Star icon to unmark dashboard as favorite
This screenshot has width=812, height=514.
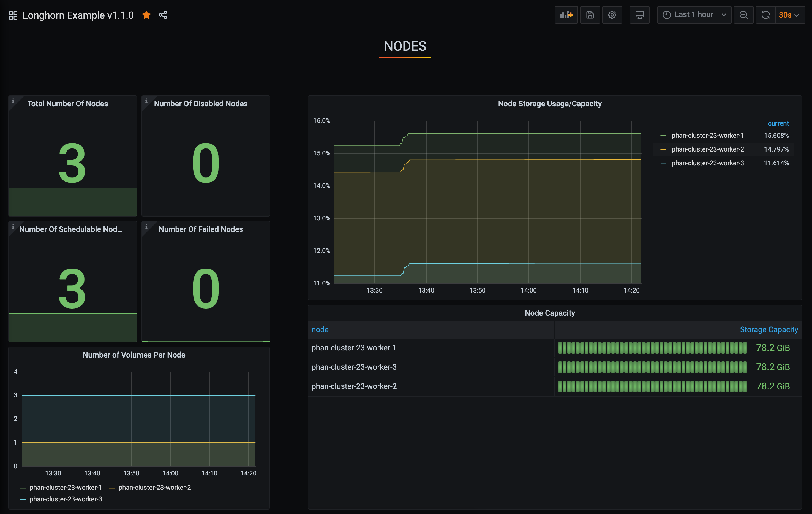[x=146, y=15]
